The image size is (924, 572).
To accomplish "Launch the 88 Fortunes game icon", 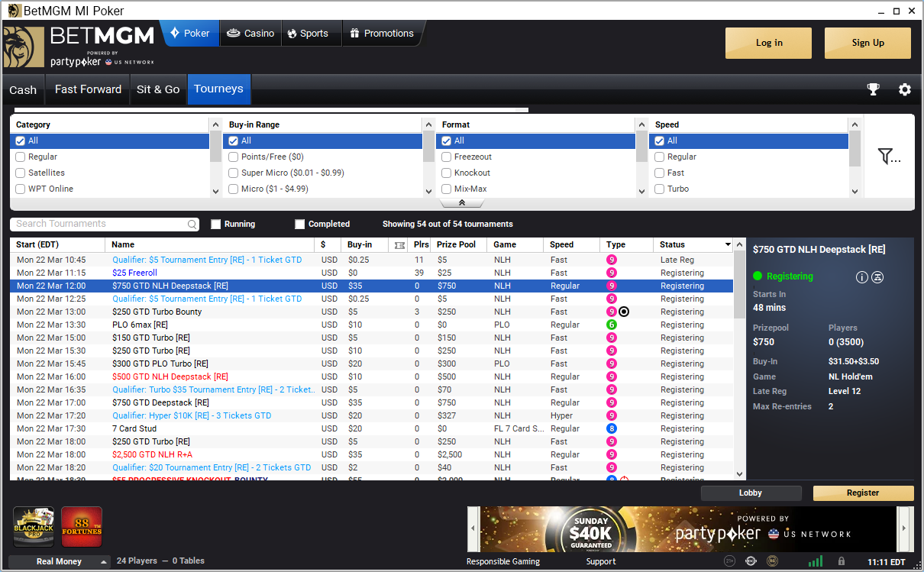I will pos(82,526).
